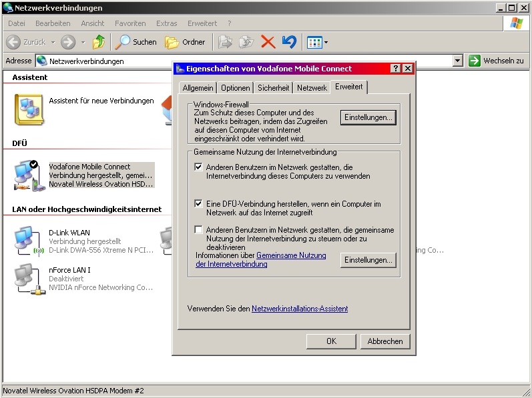Click the status bar Novatel Wireless text
Image resolution: width=532 pixels, height=398 pixels.
tap(73, 391)
